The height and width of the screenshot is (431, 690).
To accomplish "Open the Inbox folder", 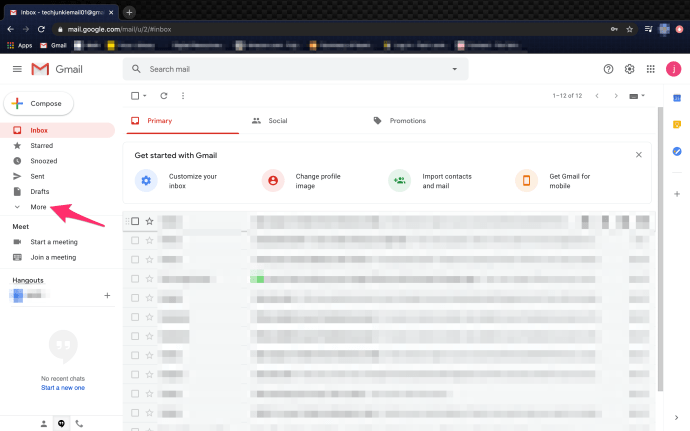I will tap(57, 130).
